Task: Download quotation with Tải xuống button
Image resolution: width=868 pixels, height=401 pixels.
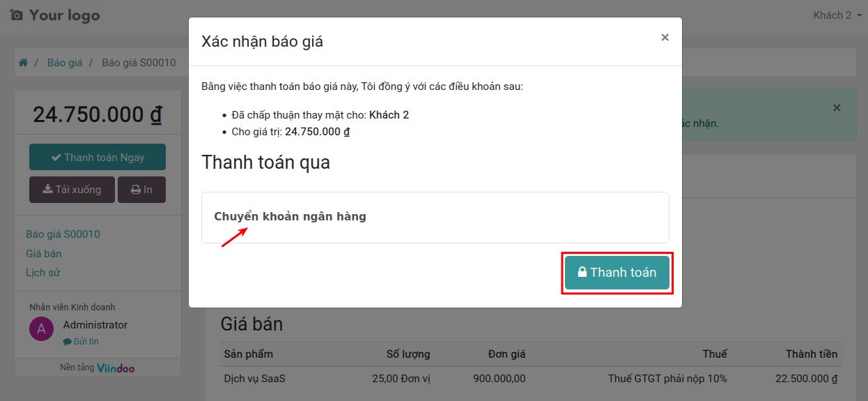Action: [x=72, y=190]
